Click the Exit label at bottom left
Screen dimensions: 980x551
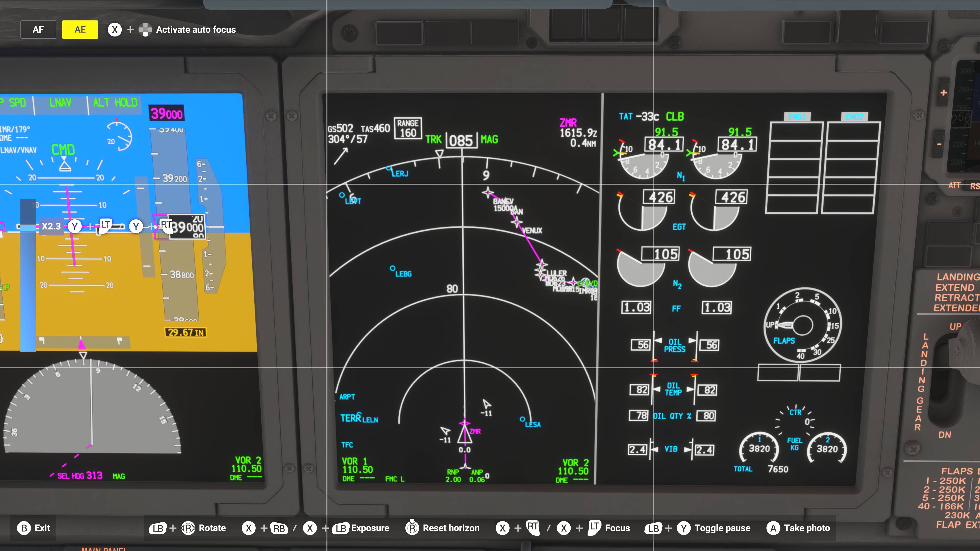[x=42, y=528]
